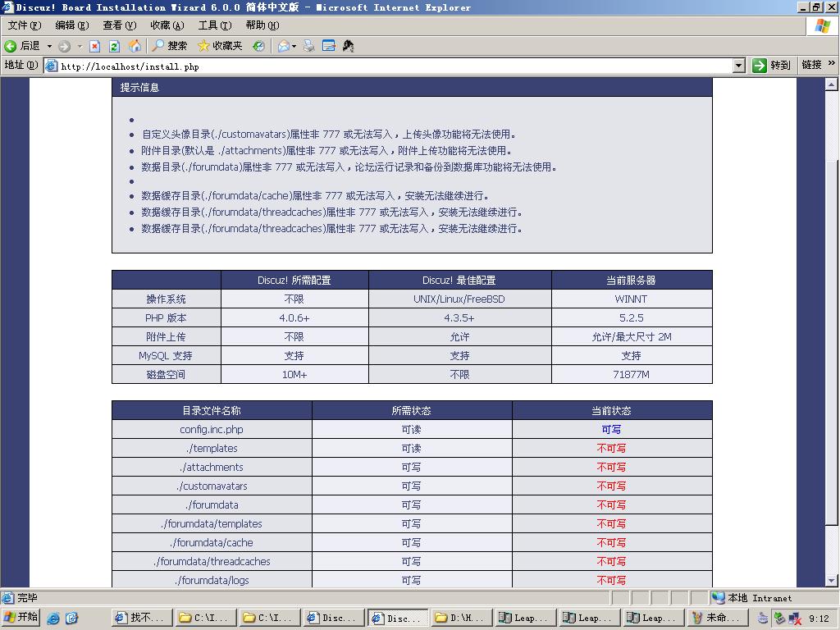Screen dimensions: 840x630
Task: Click the 本地 Intranet zone icon
Action: tap(719, 597)
